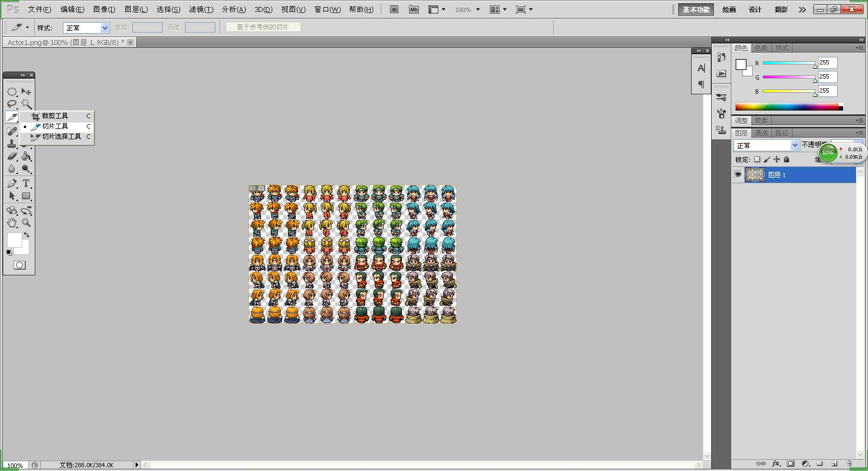The image size is (868, 471).
Task: Open the zoom level 100% dropdown
Action: pos(468,9)
